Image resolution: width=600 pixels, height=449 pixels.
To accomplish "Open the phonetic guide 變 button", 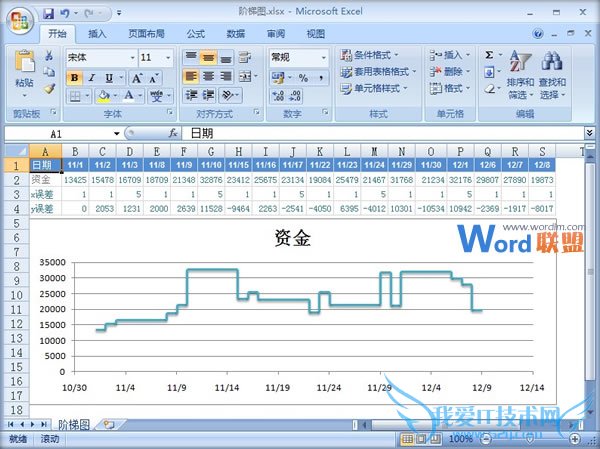I will pyautogui.click(x=156, y=96).
